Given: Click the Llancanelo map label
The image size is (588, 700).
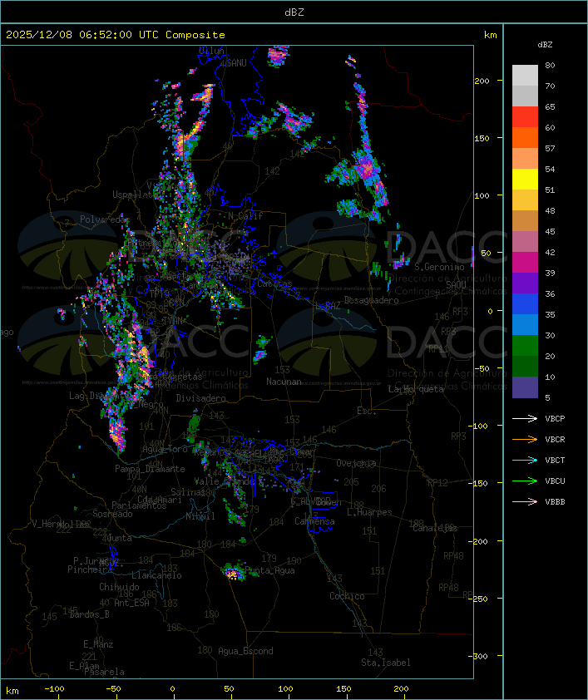Looking at the screenshot, I should click(156, 575).
